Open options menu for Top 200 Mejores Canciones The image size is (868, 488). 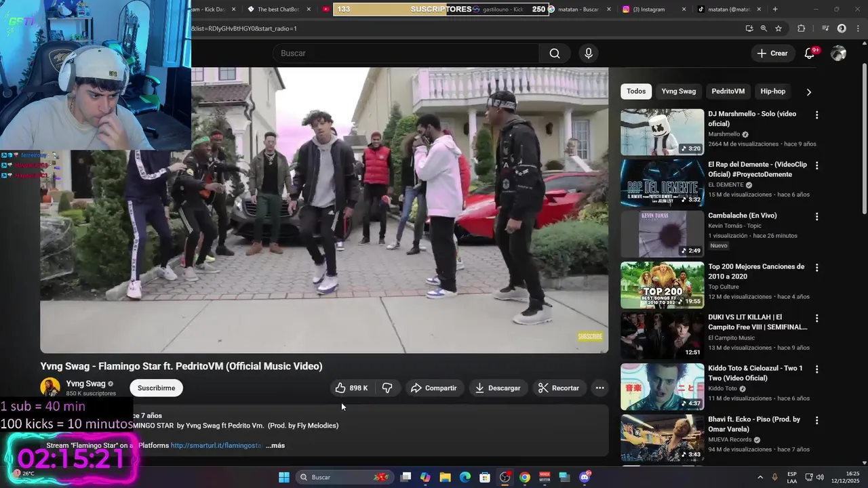pyautogui.click(x=816, y=268)
